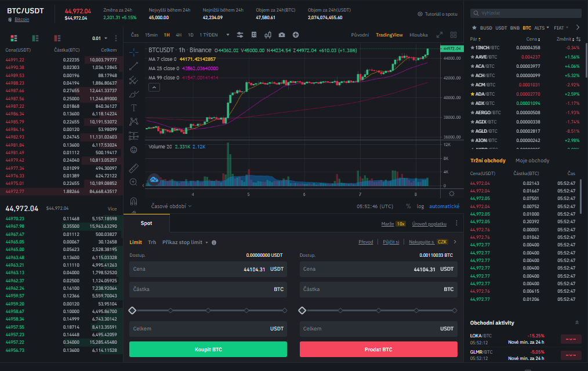Open the emoji icons tool
Viewport: 588px width, 371px height.
click(133, 150)
